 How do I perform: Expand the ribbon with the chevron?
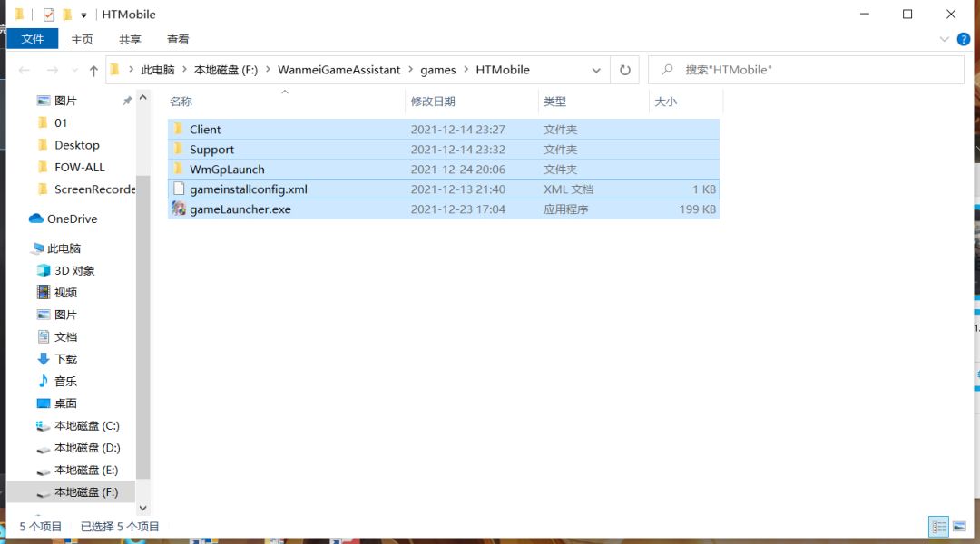coord(944,39)
